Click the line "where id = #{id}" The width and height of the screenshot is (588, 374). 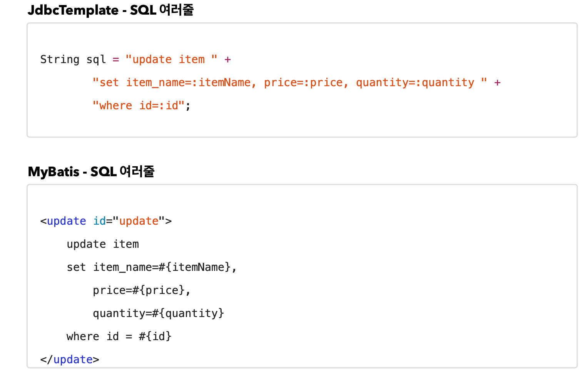119,337
